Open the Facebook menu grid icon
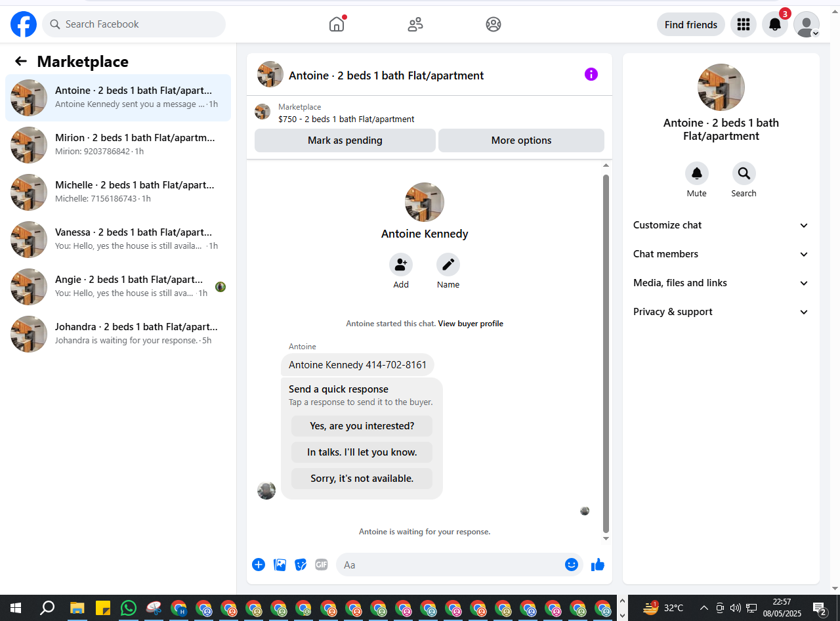The image size is (840, 621). pos(744,24)
